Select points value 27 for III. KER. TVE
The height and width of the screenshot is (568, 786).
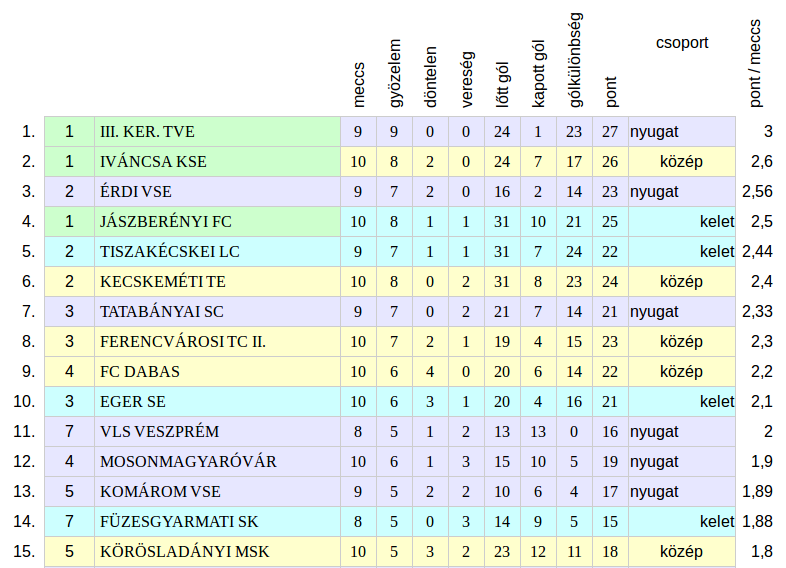click(610, 132)
